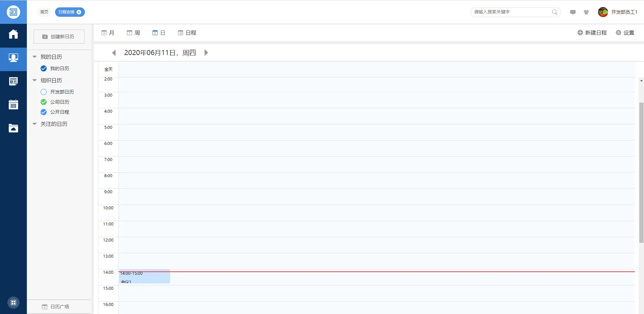Collapse the 我的日历 group
Viewport: 644px width, 314px height.
35,57
